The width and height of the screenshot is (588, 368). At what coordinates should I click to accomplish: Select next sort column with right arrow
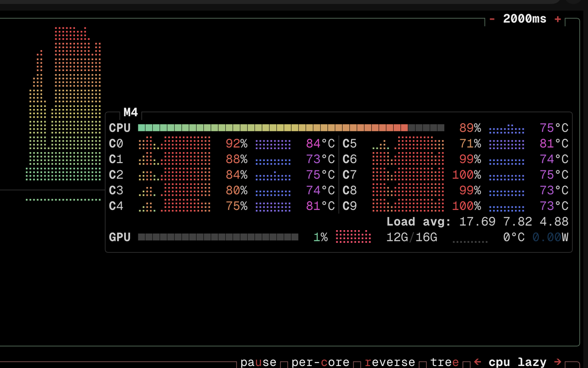[558, 362]
